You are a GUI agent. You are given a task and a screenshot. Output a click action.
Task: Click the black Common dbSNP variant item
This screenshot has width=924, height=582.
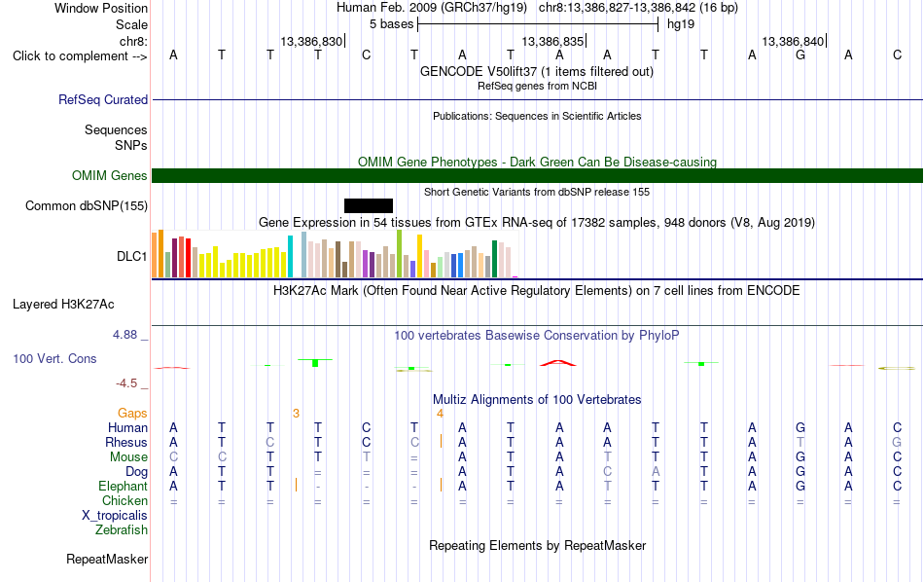tap(369, 205)
